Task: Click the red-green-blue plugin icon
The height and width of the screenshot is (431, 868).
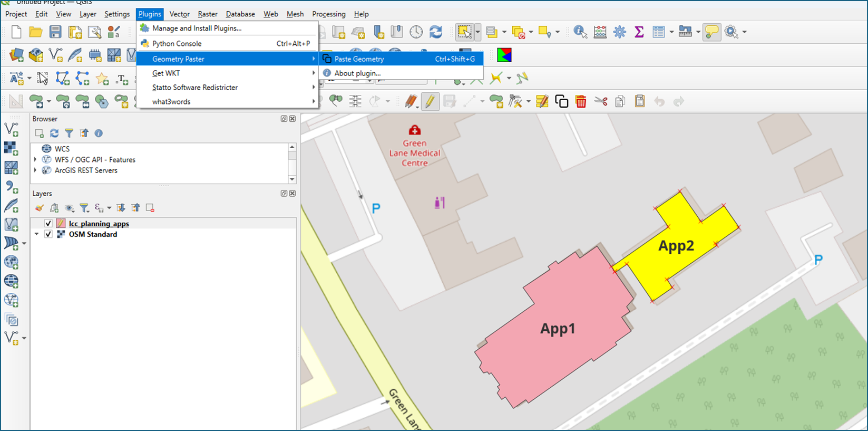Action: click(x=504, y=55)
